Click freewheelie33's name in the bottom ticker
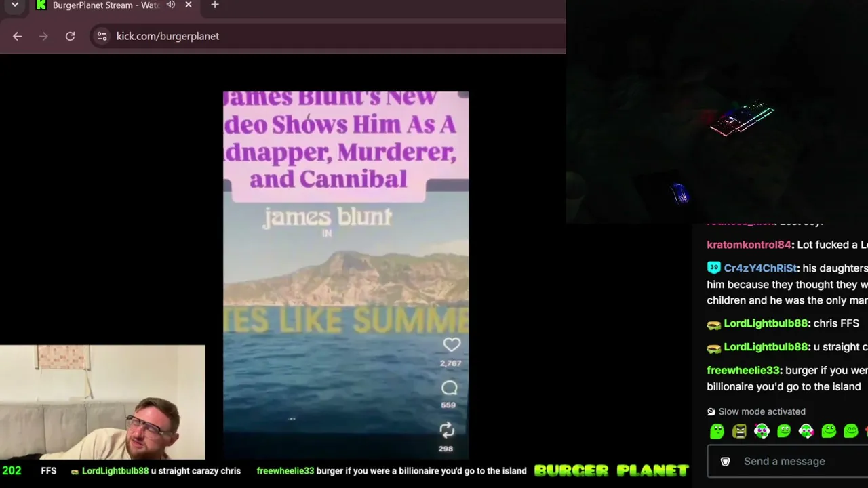 pyautogui.click(x=285, y=471)
